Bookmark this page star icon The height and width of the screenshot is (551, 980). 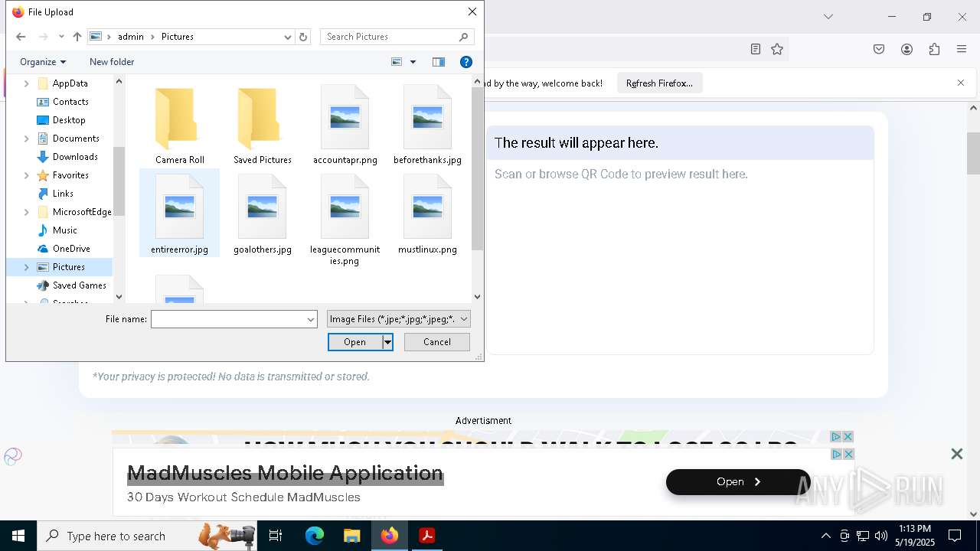[x=777, y=49]
